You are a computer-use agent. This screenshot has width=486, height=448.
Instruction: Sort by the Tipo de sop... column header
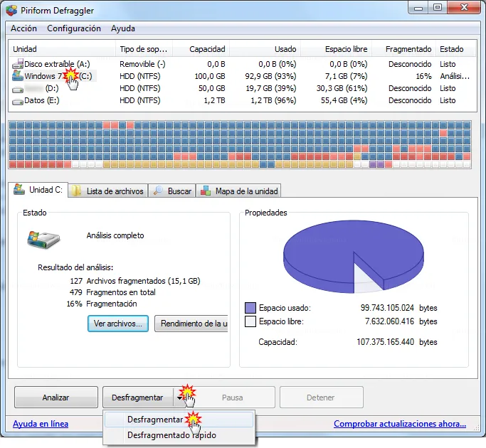[x=144, y=49]
